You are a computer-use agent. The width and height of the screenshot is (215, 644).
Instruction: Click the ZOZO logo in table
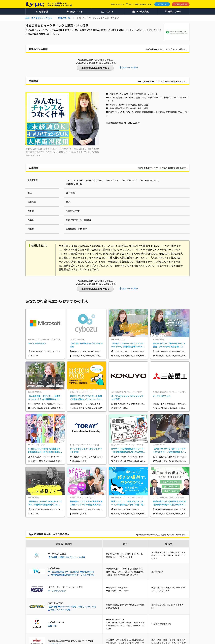[x=37, y=624]
